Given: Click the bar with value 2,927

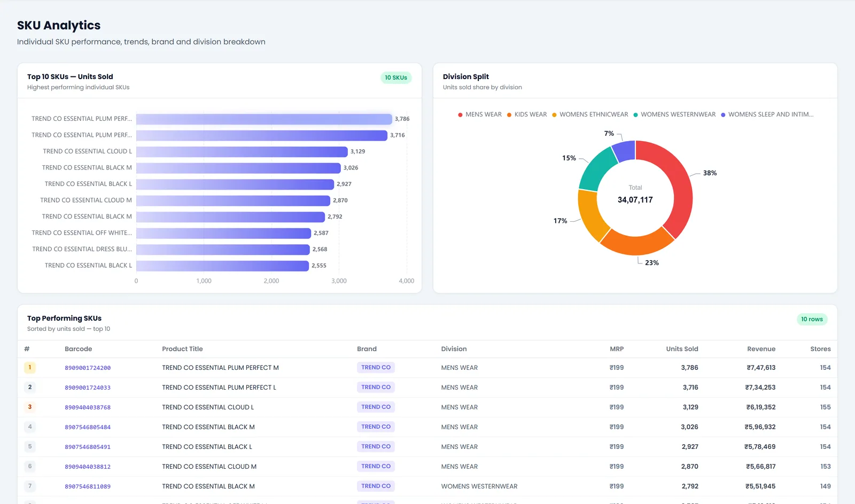Looking at the screenshot, I should [x=235, y=184].
